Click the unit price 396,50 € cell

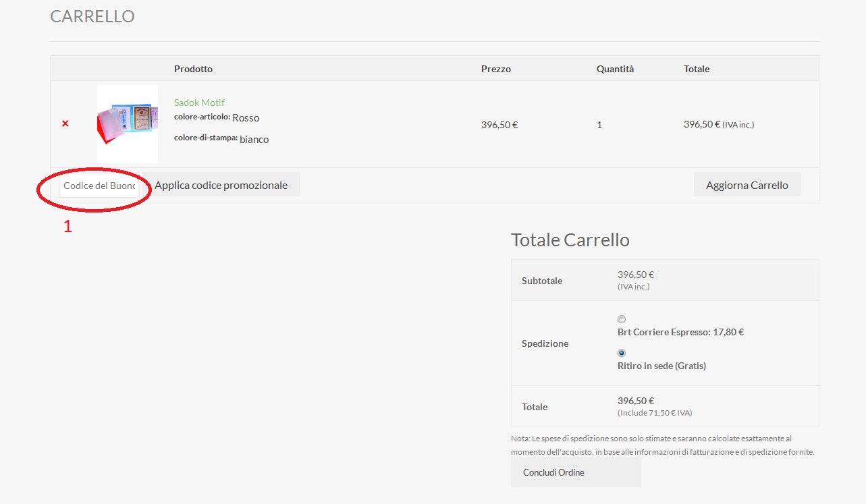(x=499, y=125)
